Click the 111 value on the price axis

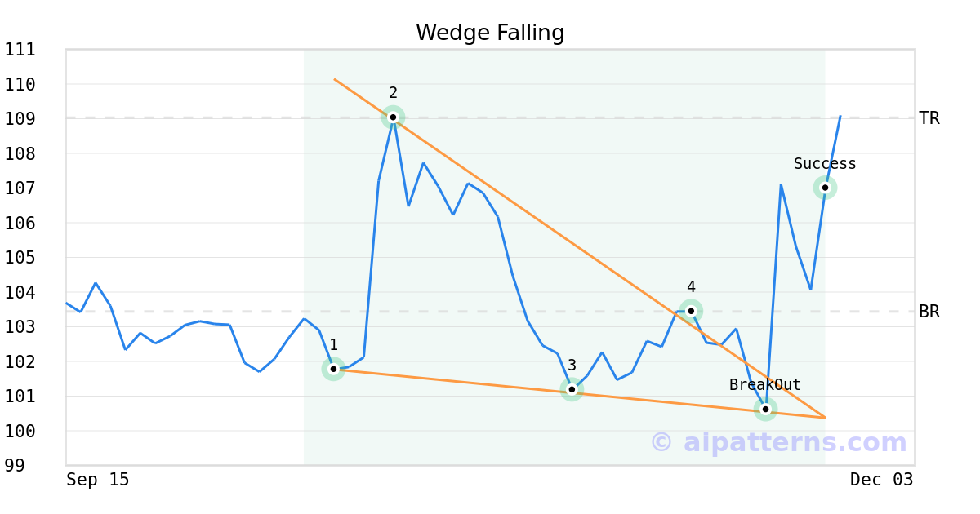(20, 50)
